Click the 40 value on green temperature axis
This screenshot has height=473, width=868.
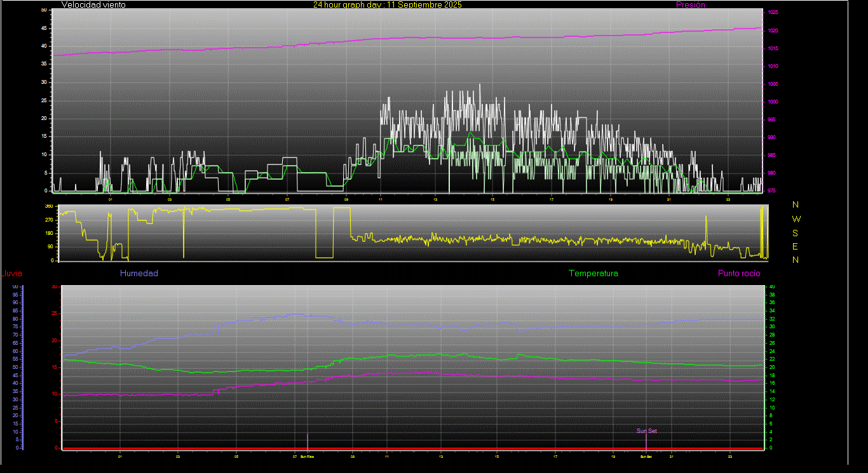772,287
